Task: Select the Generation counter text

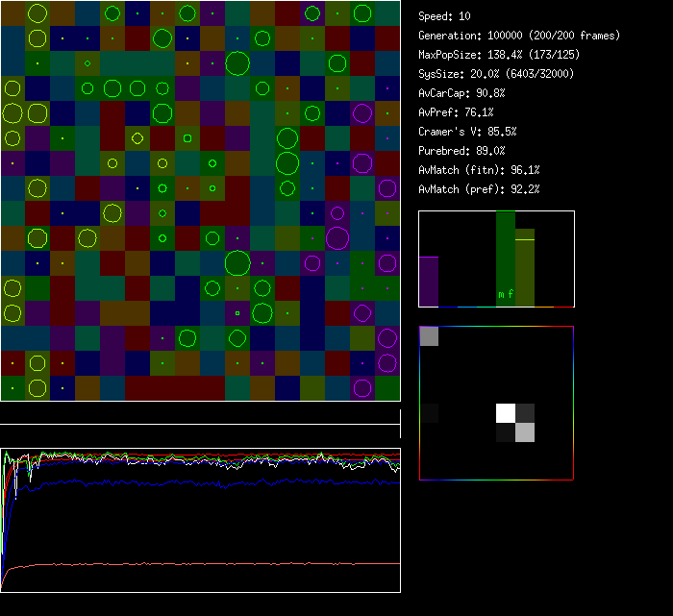Action: coord(519,36)
